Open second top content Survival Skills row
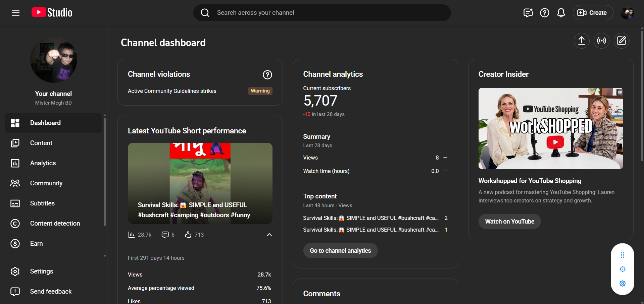The width and height of the screenshot is (644, 304). click(375, 230)
